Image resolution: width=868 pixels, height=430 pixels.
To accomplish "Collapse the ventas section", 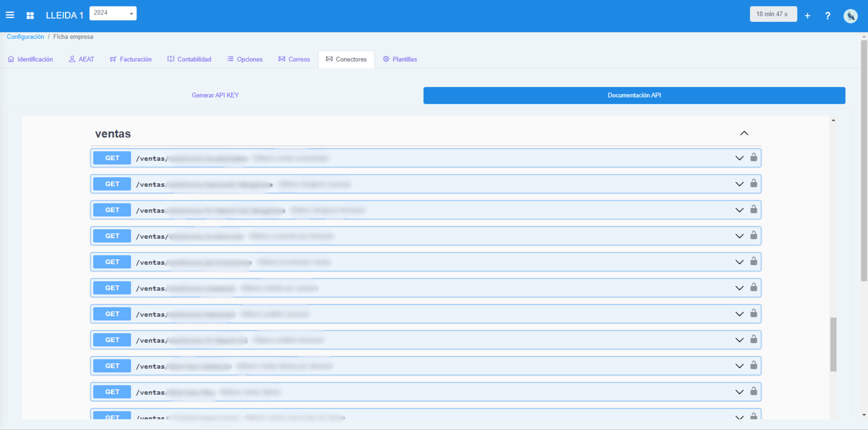I will 744,133.
